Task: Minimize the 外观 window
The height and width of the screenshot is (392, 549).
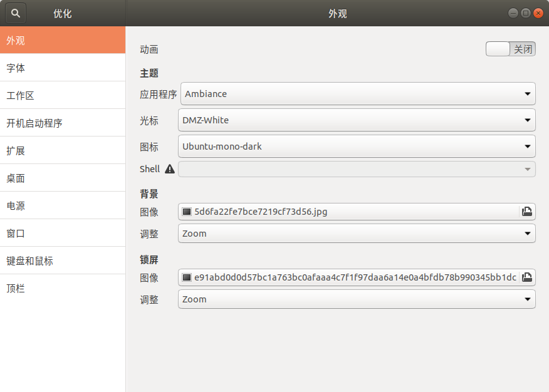Action: (513, 13)
